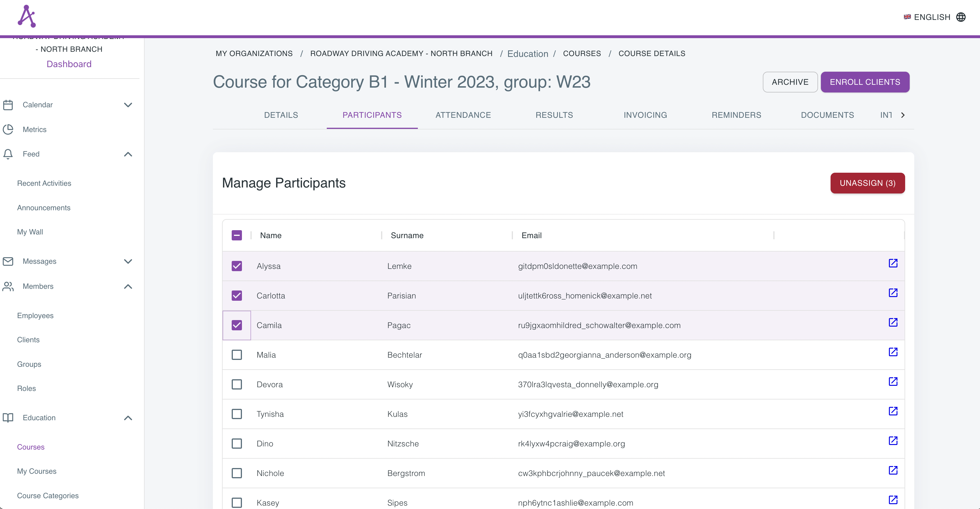Open Course Categories in the sidebar
This screenshot has height=509, width=980.
pos(48,496)
